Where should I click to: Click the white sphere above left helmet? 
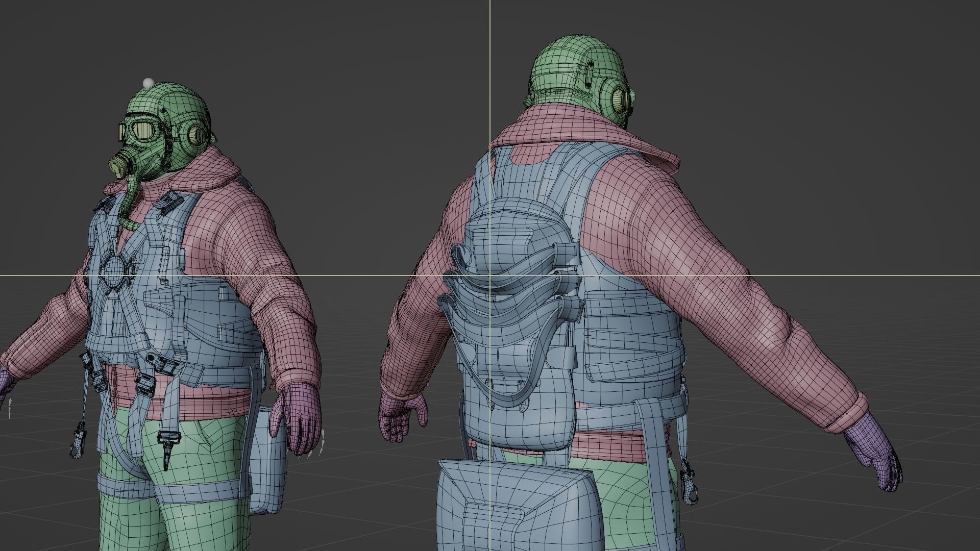[x=149, y=83]
